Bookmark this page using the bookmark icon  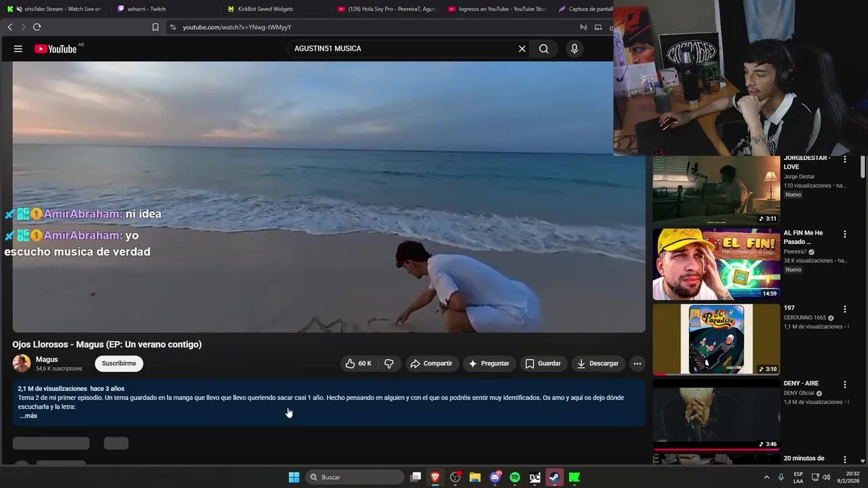155,27
